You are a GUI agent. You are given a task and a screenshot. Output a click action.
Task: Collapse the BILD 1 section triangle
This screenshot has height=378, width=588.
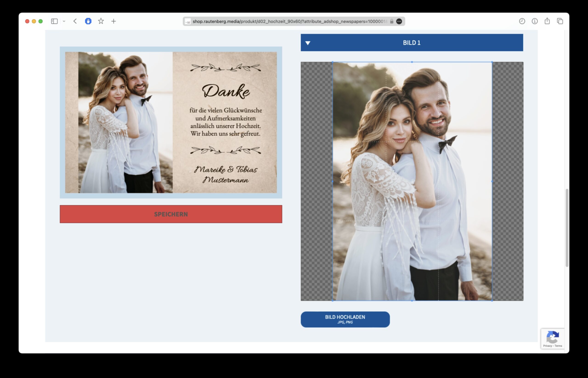[x=308, y=43]
